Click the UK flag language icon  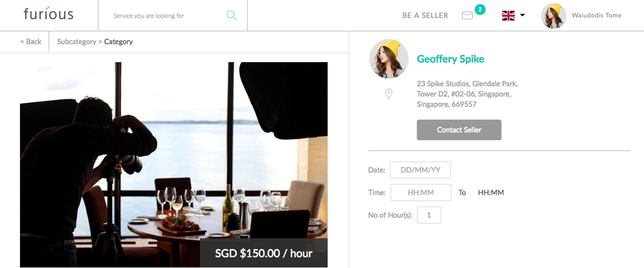tap(508, 16)
